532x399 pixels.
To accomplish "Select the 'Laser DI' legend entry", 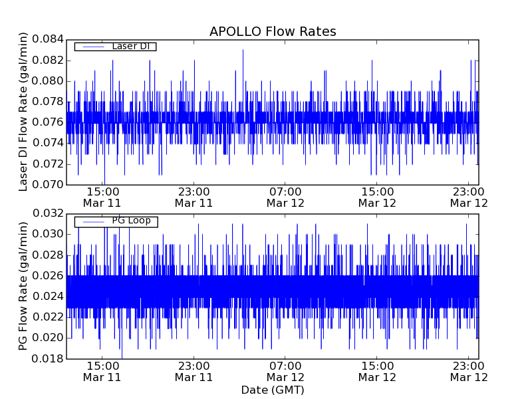I will 130,47.
